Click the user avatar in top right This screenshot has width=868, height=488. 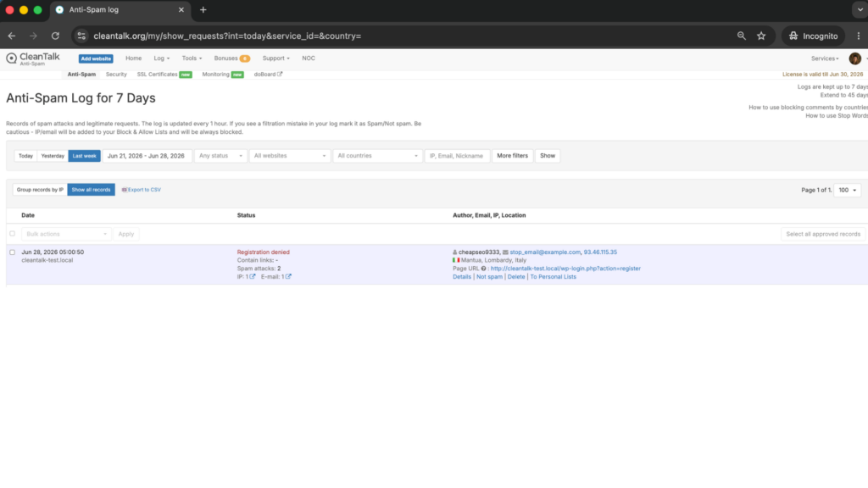pyautogui.click(x=854, y=58)
